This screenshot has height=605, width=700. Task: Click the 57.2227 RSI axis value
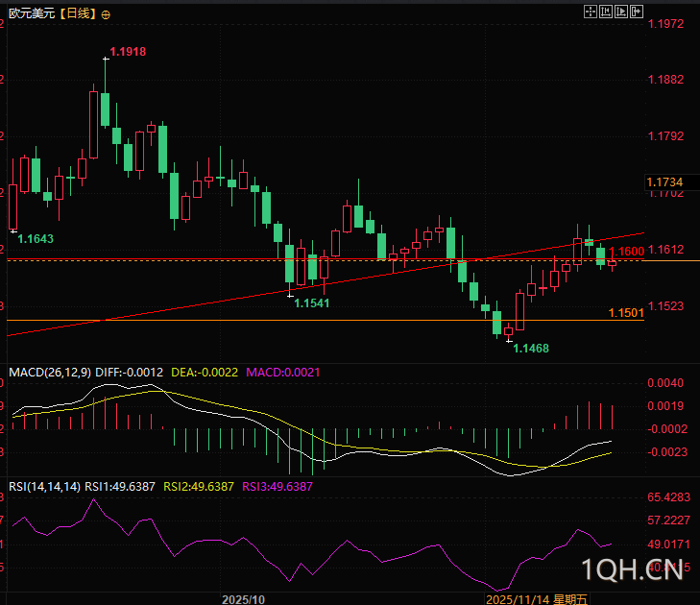click(x=668, y=520)
